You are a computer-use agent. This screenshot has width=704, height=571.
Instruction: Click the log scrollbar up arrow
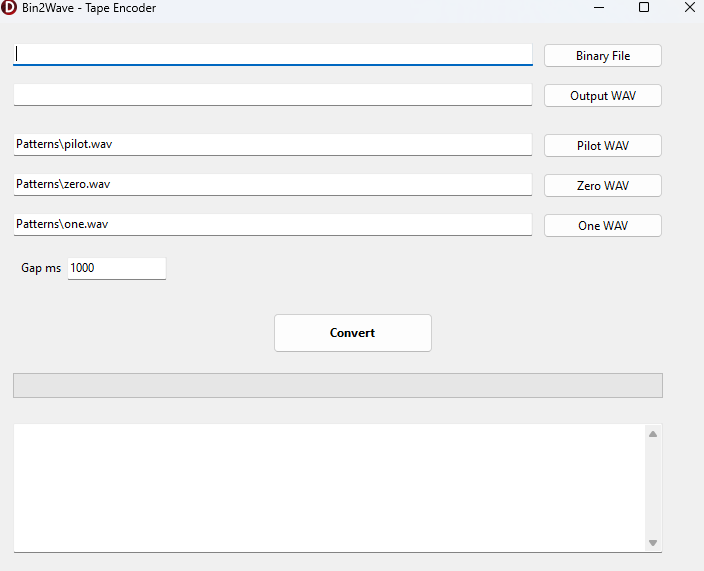point(653,434)
